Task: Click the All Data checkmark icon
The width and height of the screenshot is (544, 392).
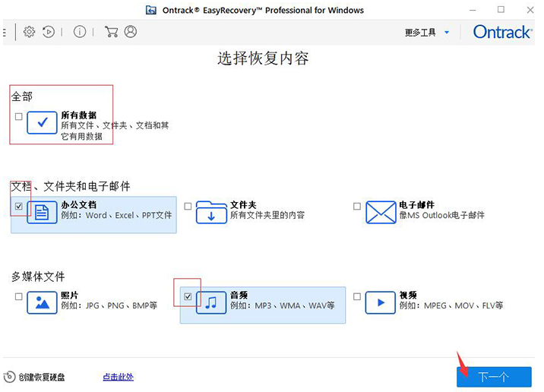Action: [x=42, y=122]
